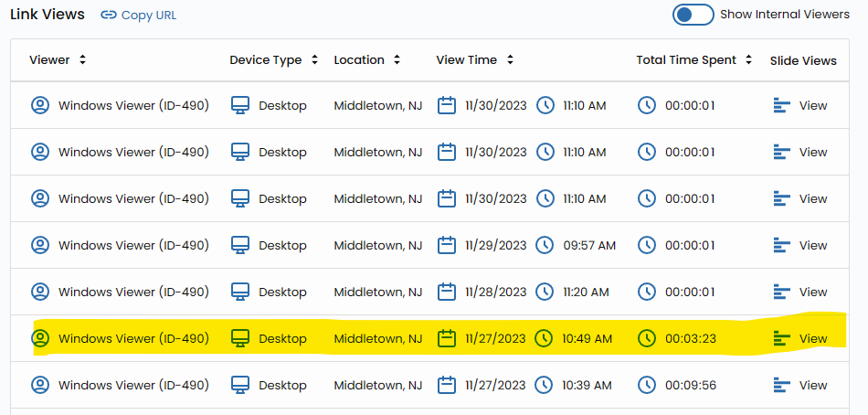This screenshot has width=868, height=415.
Task: Click user avatar icon in highlighted row
Action: [x=40, y=338]
